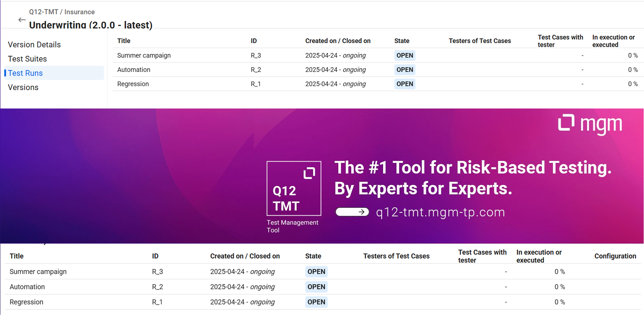Click 'Testers of Test Cases' header, upper table
644x315 pixels.
480,41
